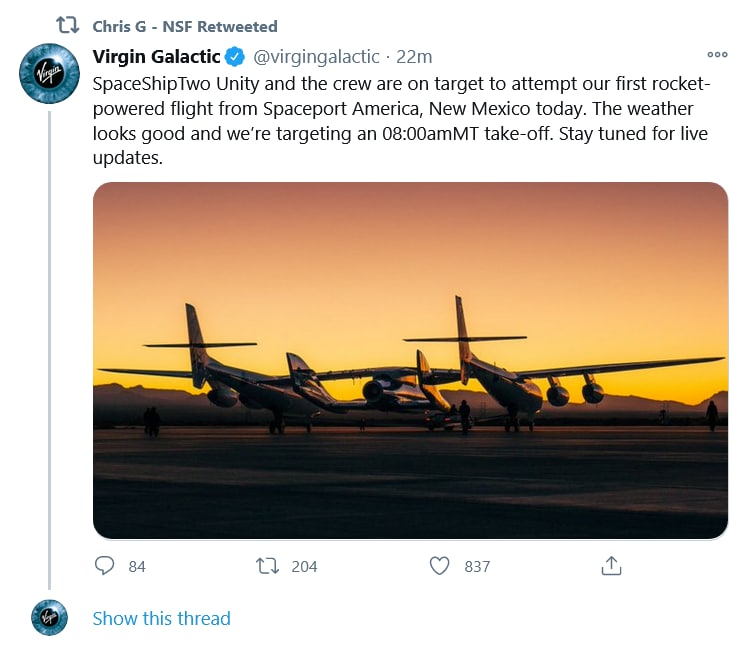Viewport: 748px width, 645px height.
Task: Click the 22m timestamp
Action: pos(414,57)
